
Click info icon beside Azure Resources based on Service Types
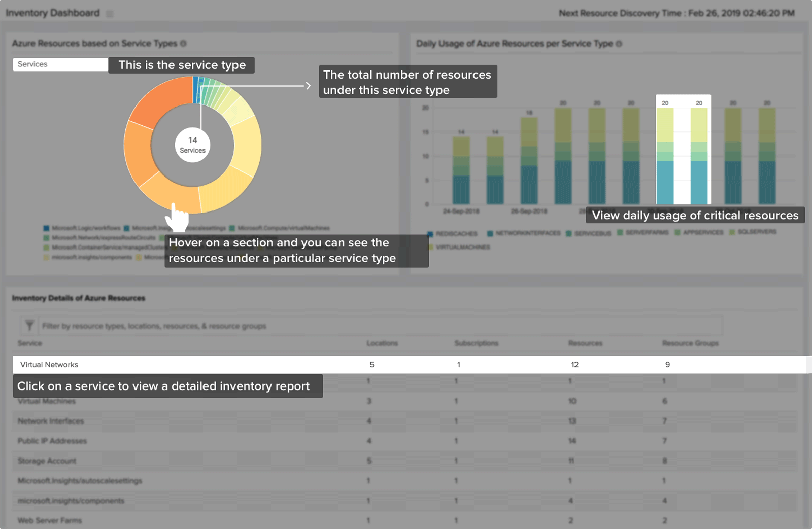pyautogui.click(x=183, y=44)
